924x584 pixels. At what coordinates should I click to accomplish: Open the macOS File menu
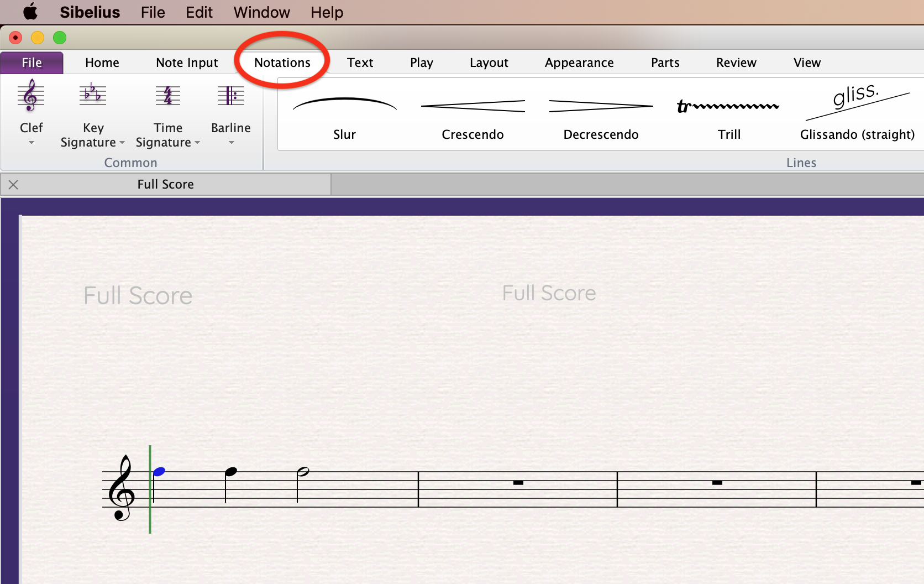click(153, 12)
